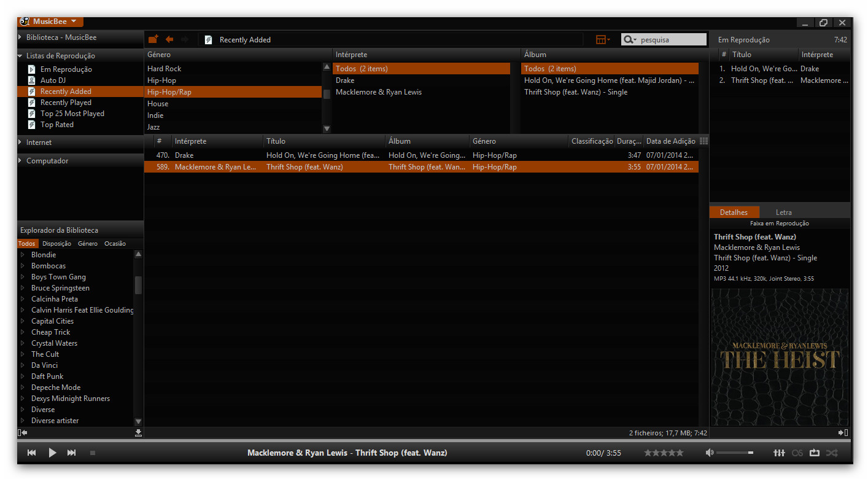Open the MusicBee main menu
The height and width of the screenshot is (479, 868).
pyautogui.click(x=49, y=20)
